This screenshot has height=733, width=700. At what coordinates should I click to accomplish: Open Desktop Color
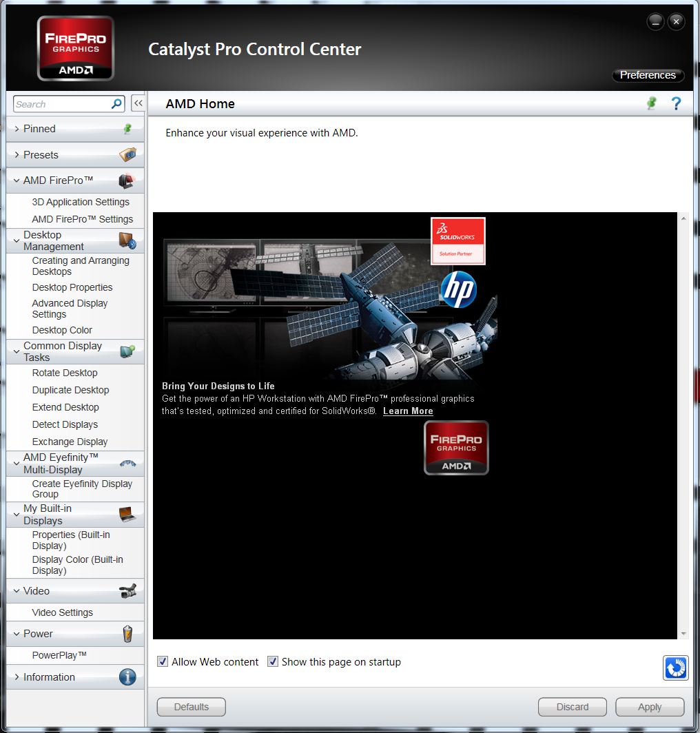(62, 330)
